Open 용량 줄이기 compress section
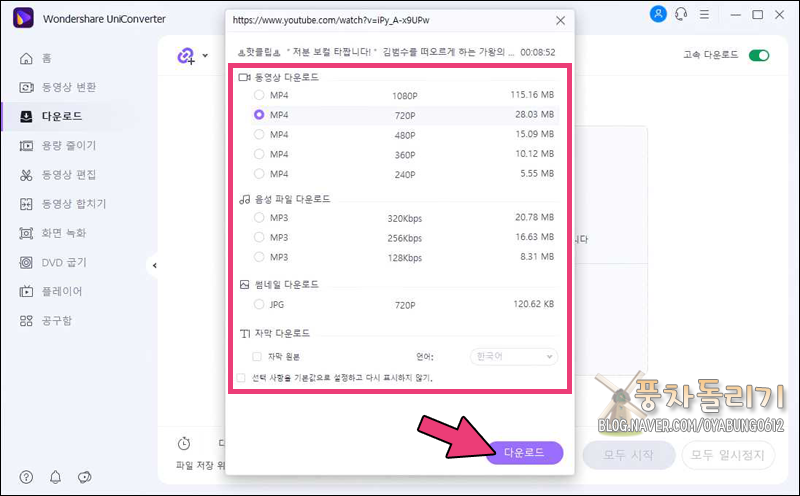Image resolution: width=800 pixels, height=496 pixels. tap(58, 145)
